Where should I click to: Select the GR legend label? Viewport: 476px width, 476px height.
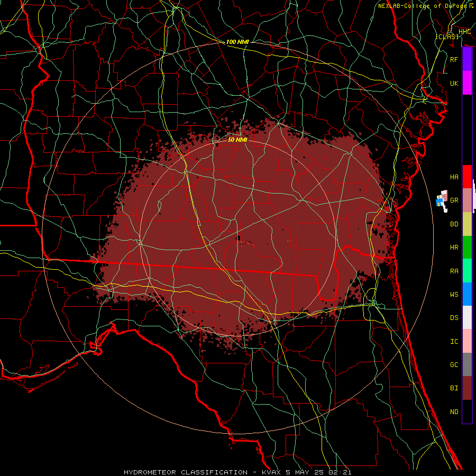pos(454,200)
